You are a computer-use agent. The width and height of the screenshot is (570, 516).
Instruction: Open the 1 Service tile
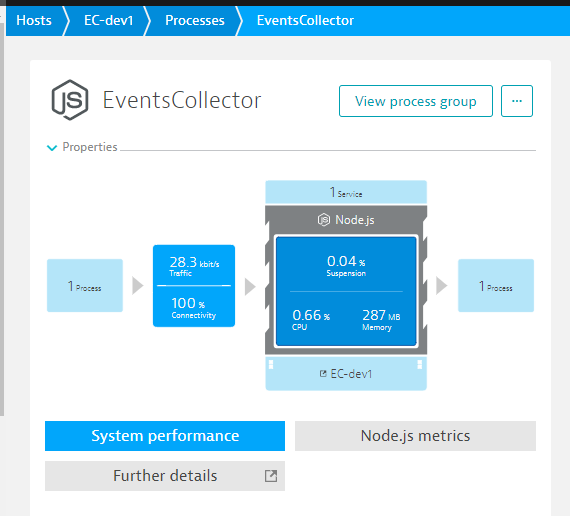click(x=346, y=192)
